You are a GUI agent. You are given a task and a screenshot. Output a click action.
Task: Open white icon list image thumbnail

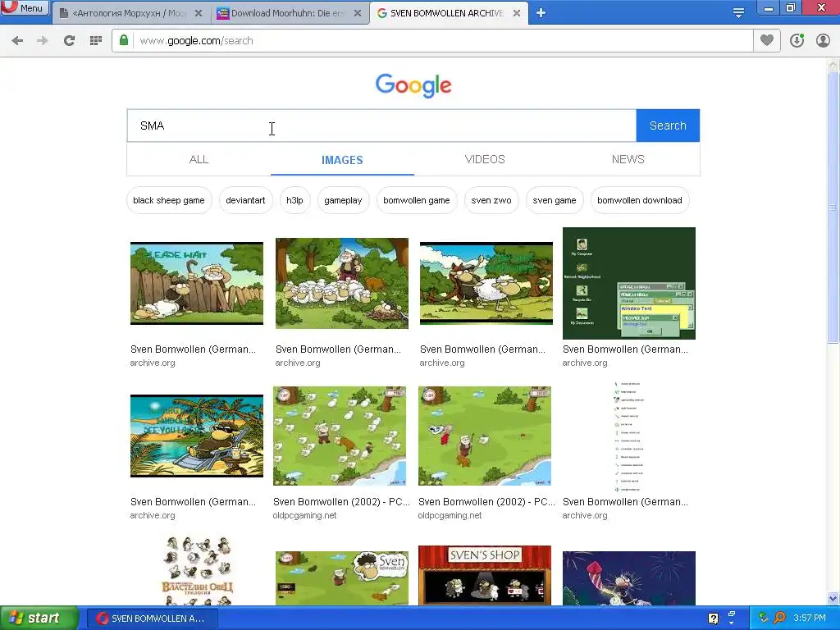629,436
